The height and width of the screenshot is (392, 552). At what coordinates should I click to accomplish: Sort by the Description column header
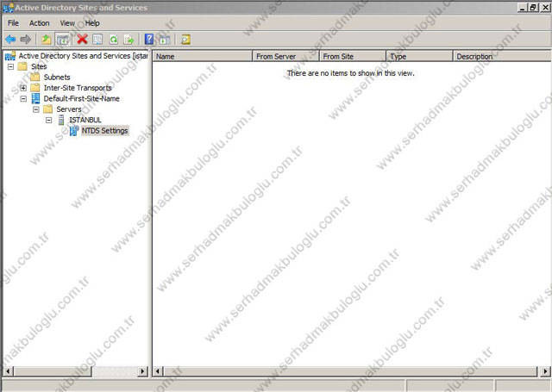point(502,56)
